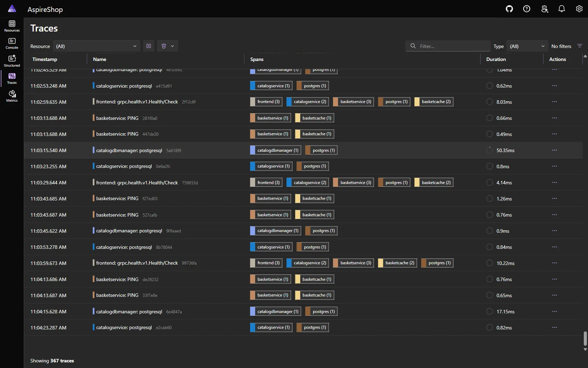Viewport: 588px width, 368px height.
Task: Click the trash remove traces icon
Action: click(163, 46)
